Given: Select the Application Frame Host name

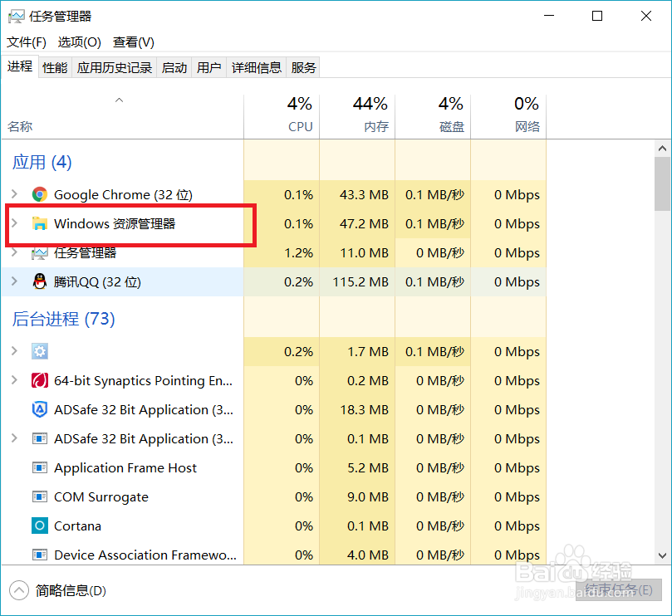Looking at the screenshot, I should [125, 468].
